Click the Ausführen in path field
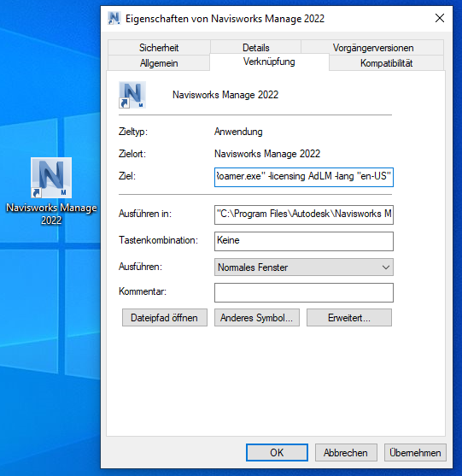This screenshot has width=462, height=476. [304, 214]
